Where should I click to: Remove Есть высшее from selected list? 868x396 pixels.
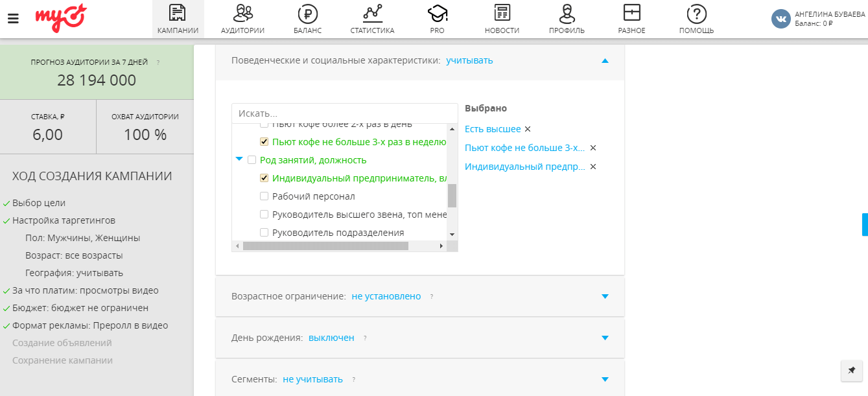(528, 129)
